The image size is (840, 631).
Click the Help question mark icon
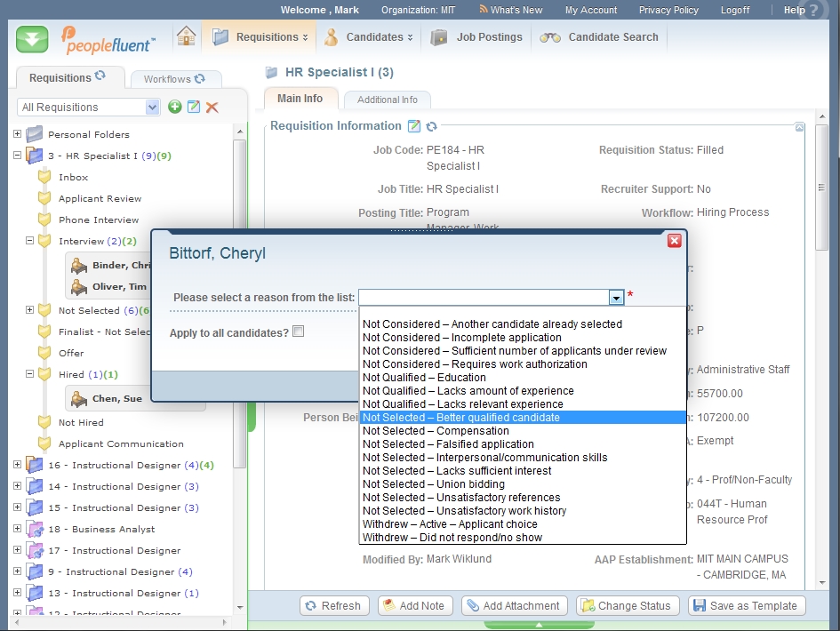pyautogui.click(x=809, y=12)
